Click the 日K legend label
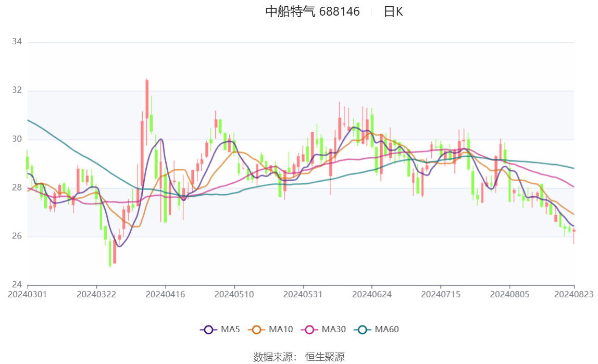This screenshot has height=364, width=598. coord(393,11)
